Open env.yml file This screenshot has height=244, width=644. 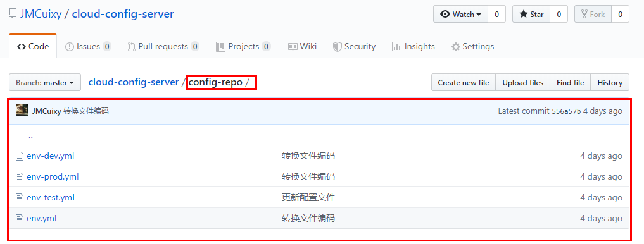[42, 219]
